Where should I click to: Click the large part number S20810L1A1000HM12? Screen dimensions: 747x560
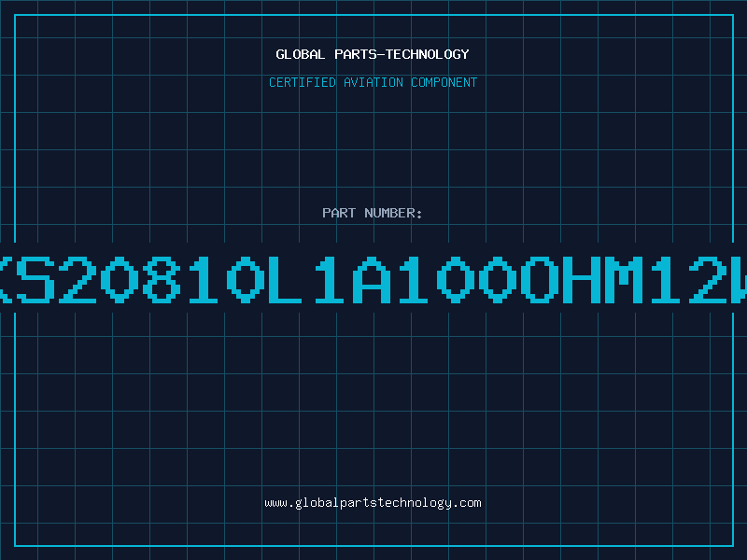tap(373, 279)
